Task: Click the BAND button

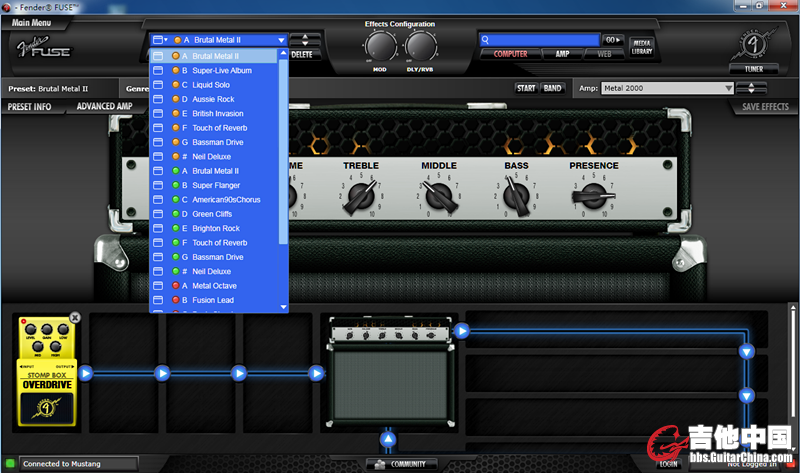Action: click(x=553, y=88)
